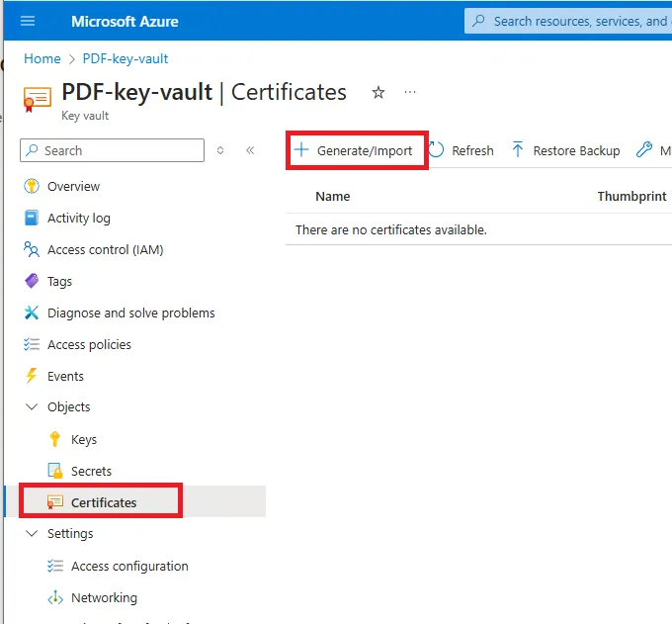The width and height of the screenshot is (672, 624).
Task: Click the key vault certificate header icon
Action: point(38,99)
